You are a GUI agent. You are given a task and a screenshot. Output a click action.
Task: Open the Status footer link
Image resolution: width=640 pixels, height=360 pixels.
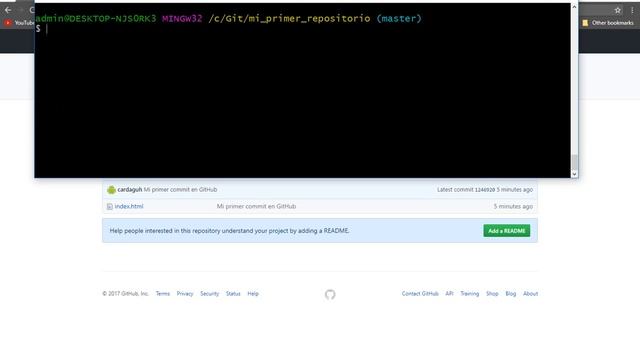point(233,293)
